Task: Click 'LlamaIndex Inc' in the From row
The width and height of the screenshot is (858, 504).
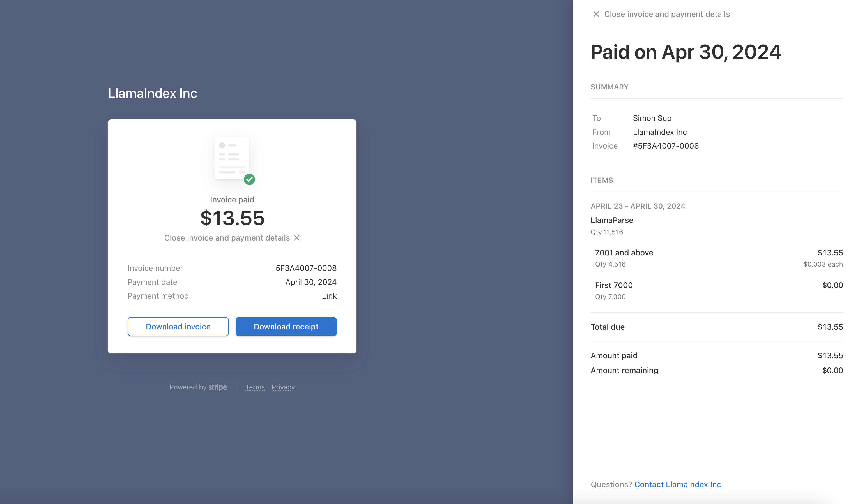Action: click(660, 132)
